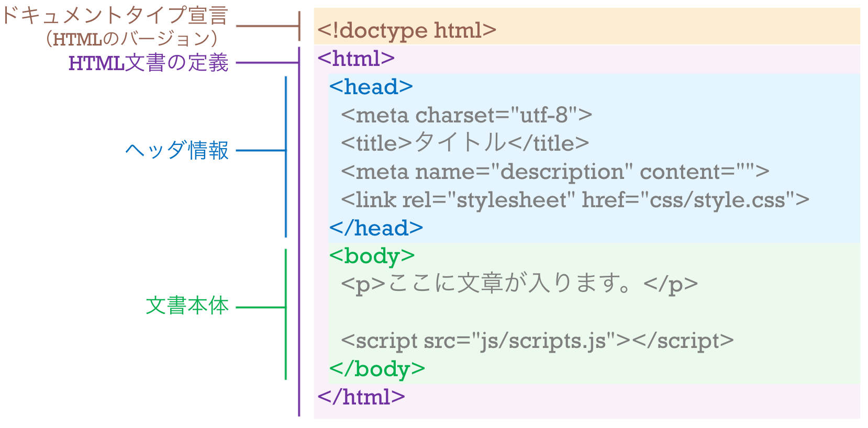This screenshot has height=428, width=868.
Task: Select the (HTMLのバージョン) subtitle text
Action: [x=131, y=39]
